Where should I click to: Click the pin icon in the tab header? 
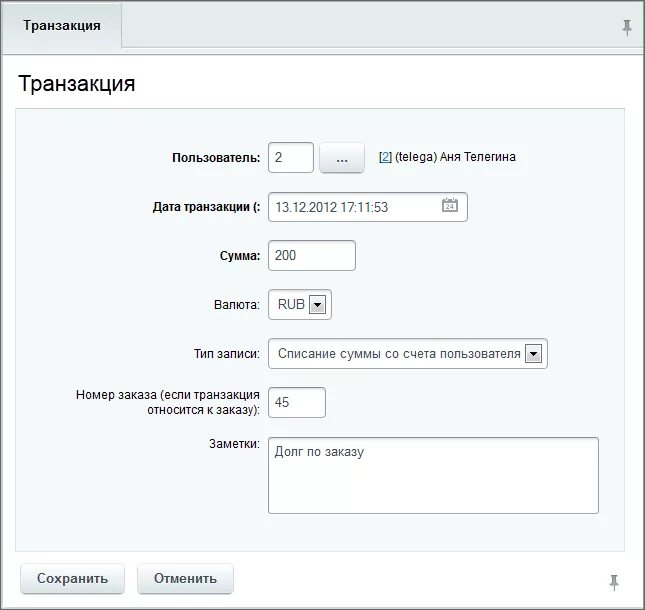click(626, 28)
